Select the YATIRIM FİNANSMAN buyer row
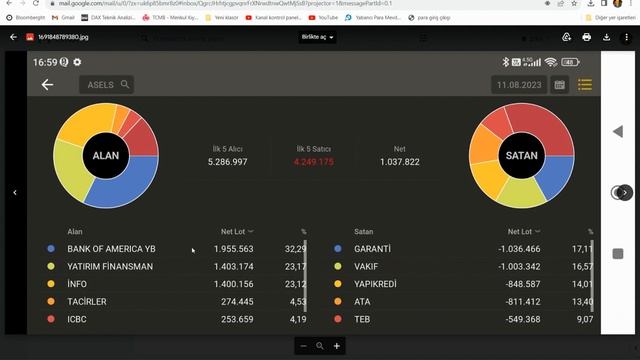640x360 pixels. (x=176, y=267)
